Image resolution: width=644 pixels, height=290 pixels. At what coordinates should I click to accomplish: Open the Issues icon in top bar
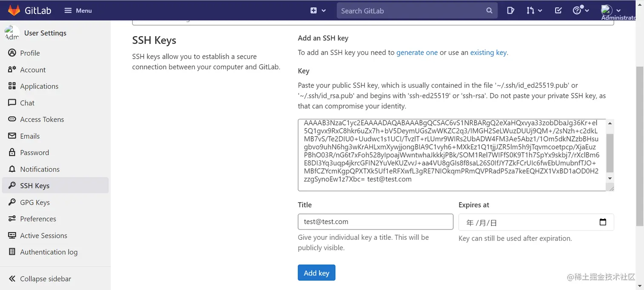tap(511, 11)
